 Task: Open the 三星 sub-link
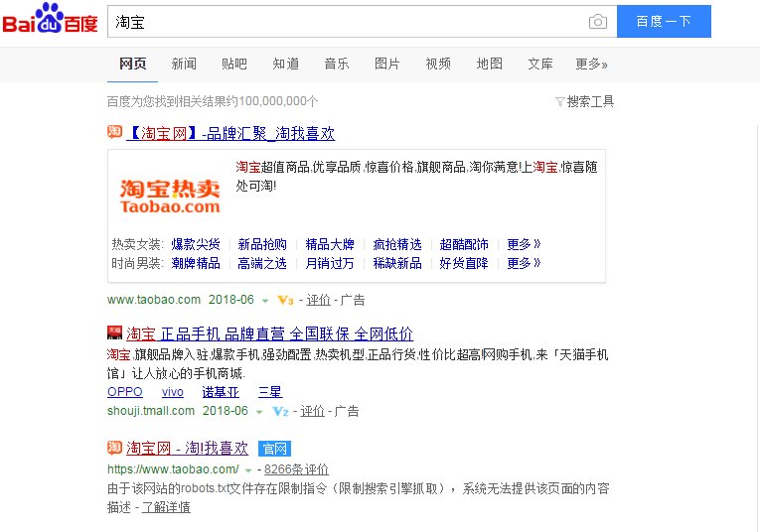[270, 392]
